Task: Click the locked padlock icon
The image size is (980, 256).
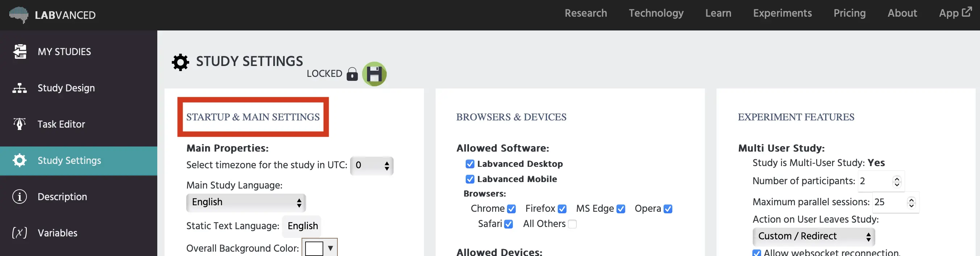Action: click(352, 74)
